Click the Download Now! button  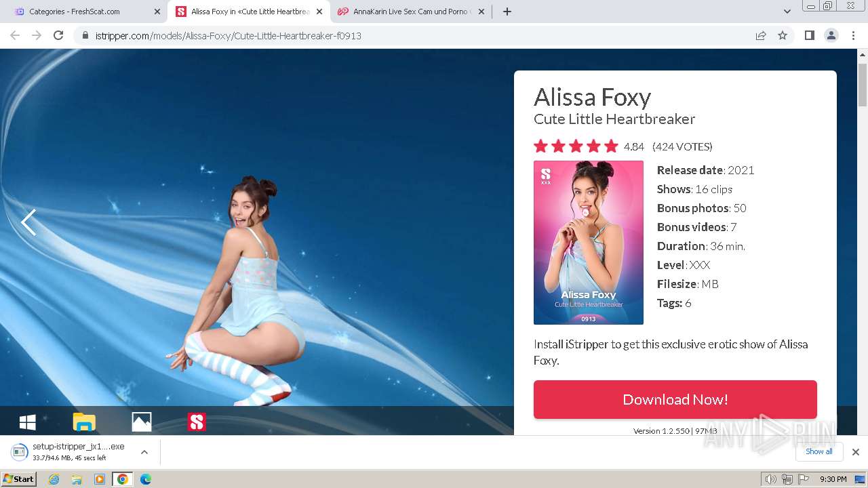[675, 399]
